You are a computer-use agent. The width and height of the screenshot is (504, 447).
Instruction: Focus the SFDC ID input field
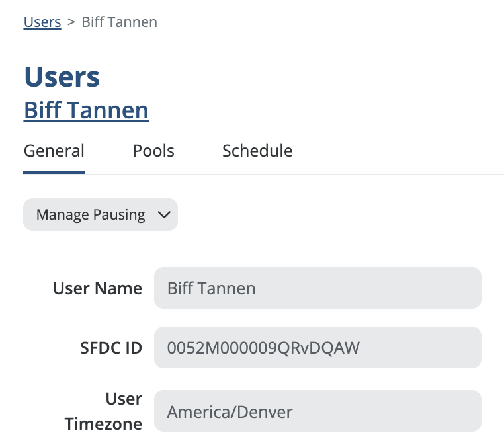[317, 347]
